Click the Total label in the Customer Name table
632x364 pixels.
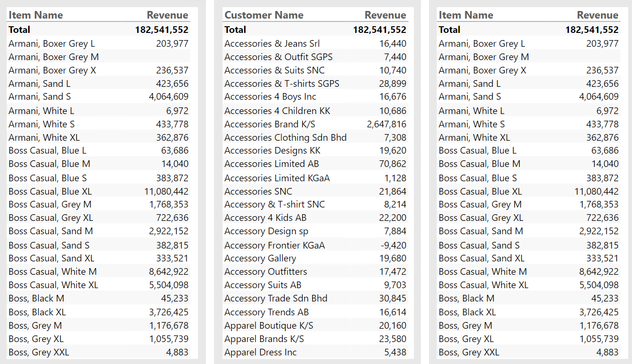(235, 30)
